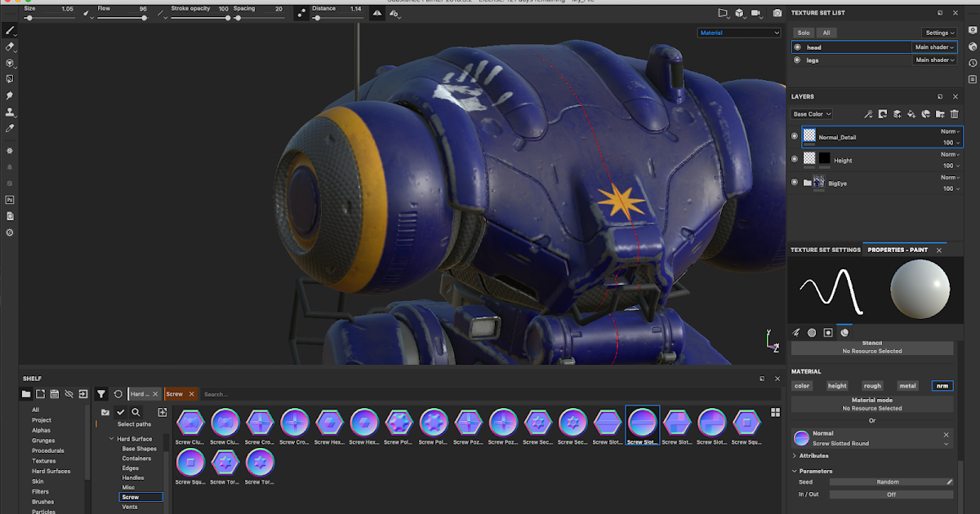Switch to the Texture Set Settings tab
The width and height of the screenshot is (980, 514).
pyautogui.click(x=825, y=250)
